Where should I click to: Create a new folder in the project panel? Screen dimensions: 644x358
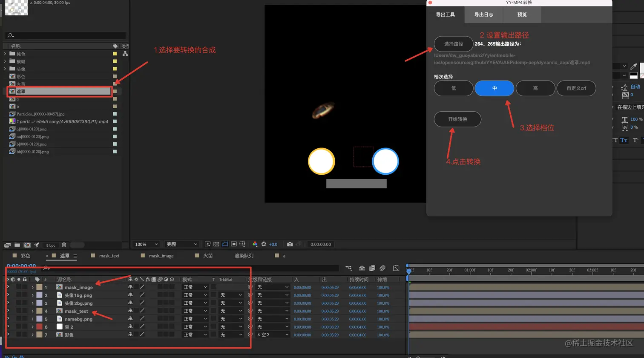coord(17,245)
